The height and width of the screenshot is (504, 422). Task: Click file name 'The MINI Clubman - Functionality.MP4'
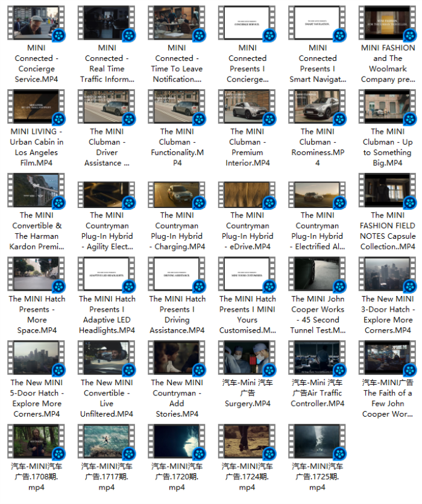(x=177, y=147)
